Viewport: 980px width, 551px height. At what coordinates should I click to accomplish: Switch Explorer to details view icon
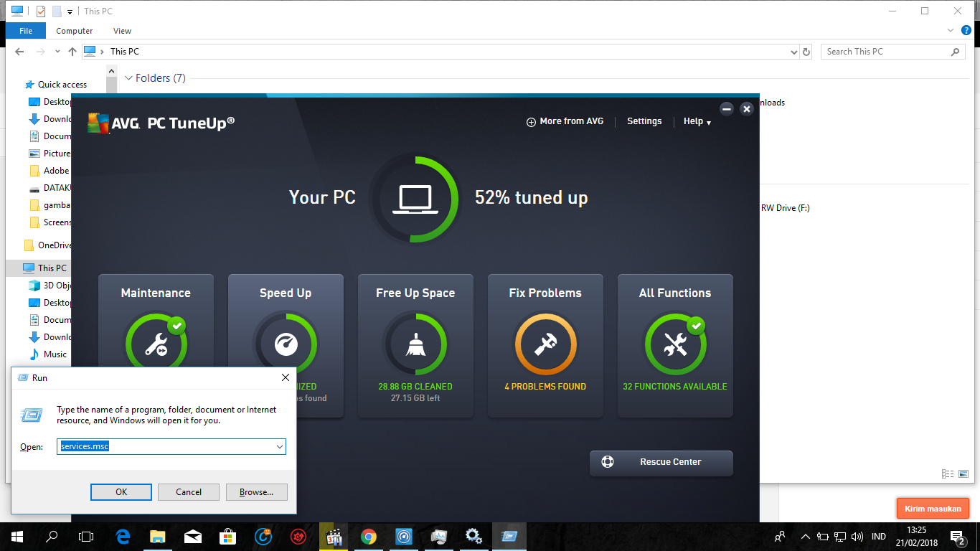(948, 474)
